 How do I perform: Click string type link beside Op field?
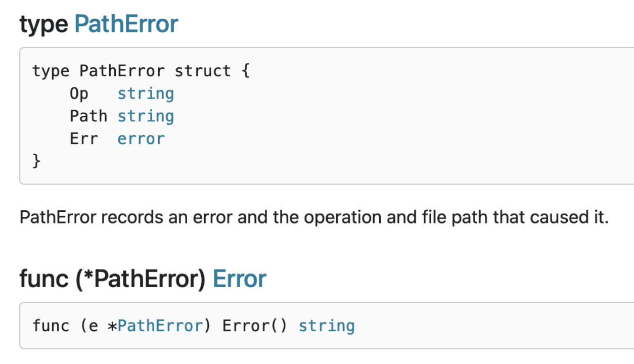(146, 94)
